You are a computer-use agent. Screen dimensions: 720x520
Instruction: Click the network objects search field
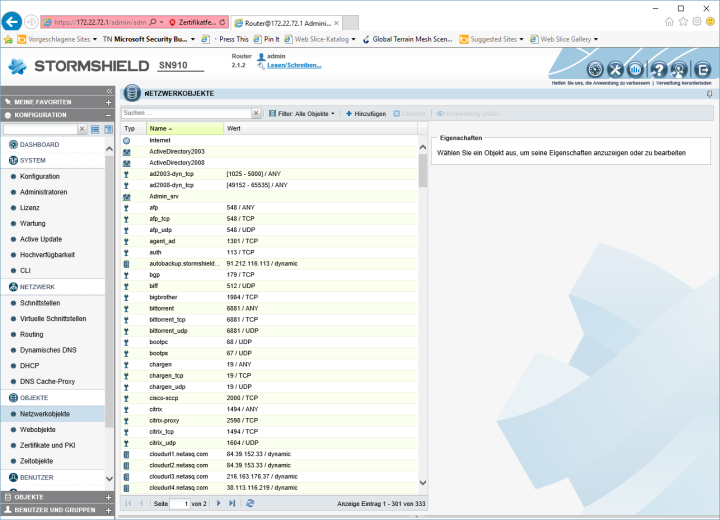point(185,114)
